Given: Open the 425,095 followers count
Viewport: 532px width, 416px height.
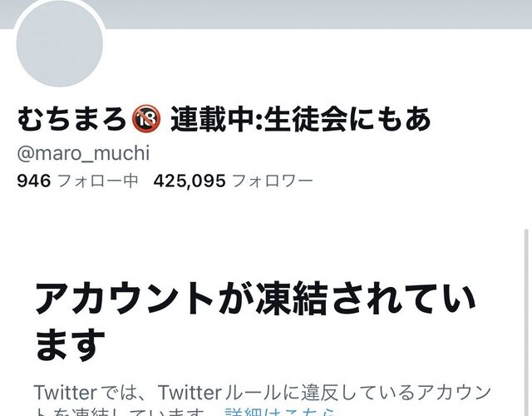Looking at the screenshot, I should (190, 181).
